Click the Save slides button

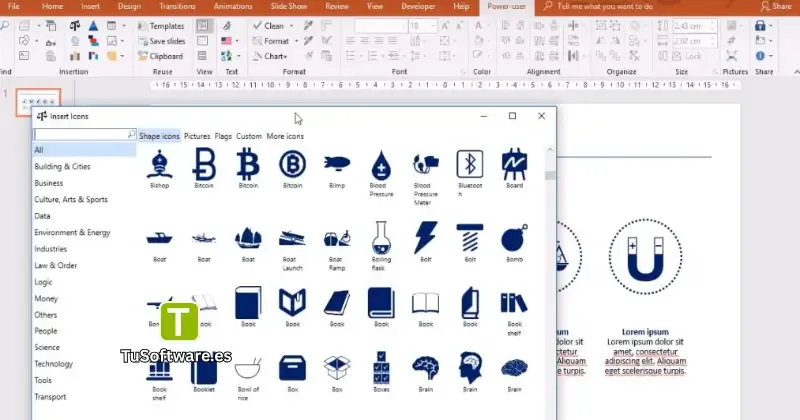tap(162, 41)
